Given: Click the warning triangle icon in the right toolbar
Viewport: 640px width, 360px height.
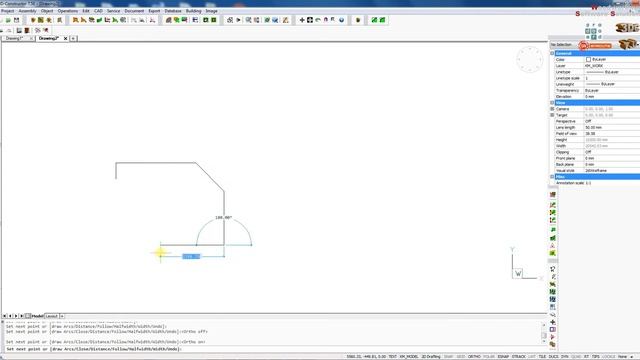Looking at the screenshot, I should point(553,246).
